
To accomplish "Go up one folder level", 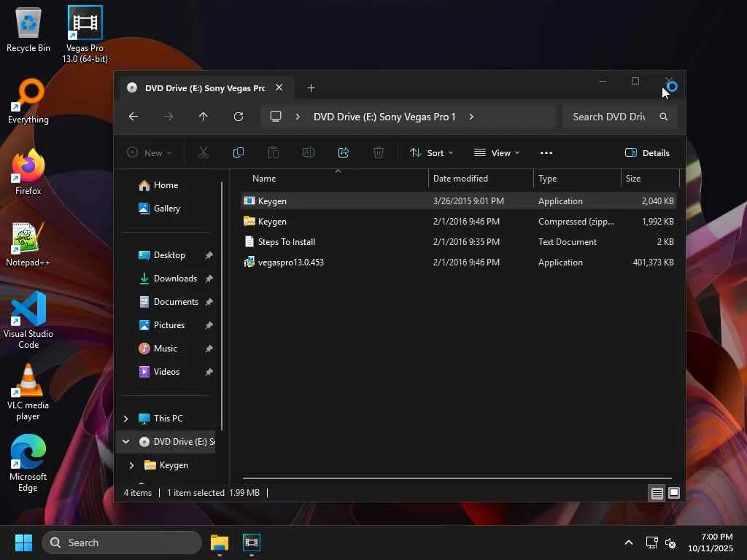I will [204, 117].
